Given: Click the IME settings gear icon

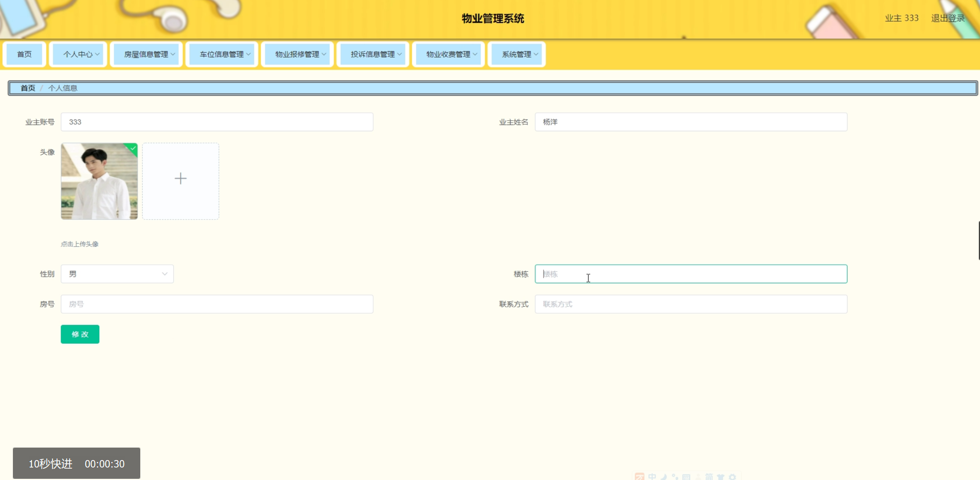Looking at the screenshot, I should pos(732,477).
